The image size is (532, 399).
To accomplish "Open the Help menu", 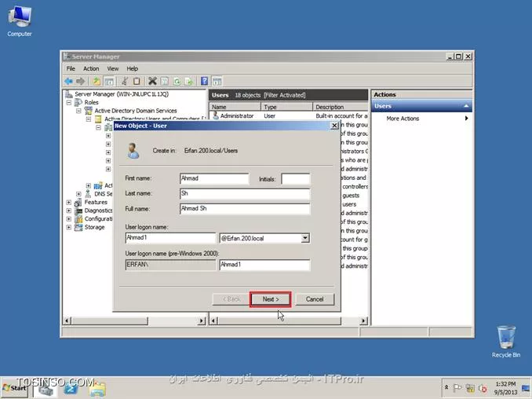I will (x=133, y=68).
